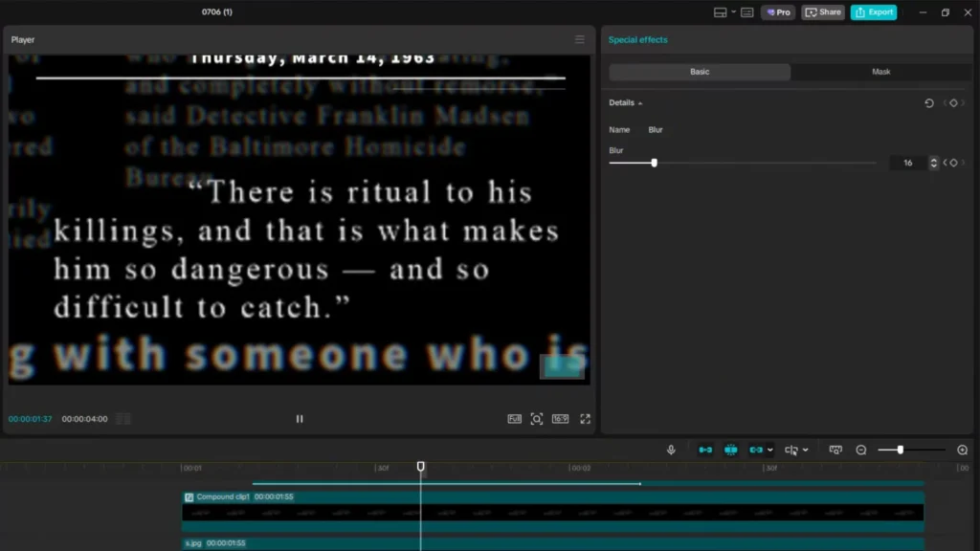Expand the layout dropdown arrow
Viewport: 980px width, 551px height.
[x=733, y=12]
